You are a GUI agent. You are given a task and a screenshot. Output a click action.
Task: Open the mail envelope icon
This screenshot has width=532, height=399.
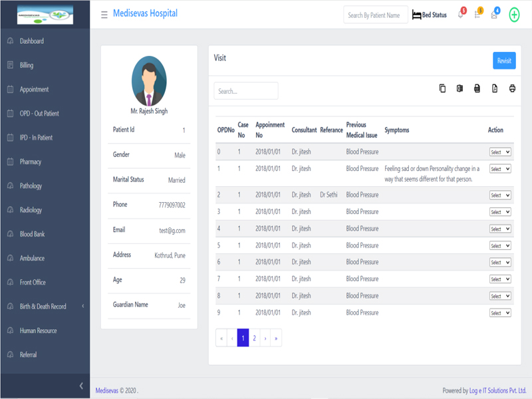(494, 15)
